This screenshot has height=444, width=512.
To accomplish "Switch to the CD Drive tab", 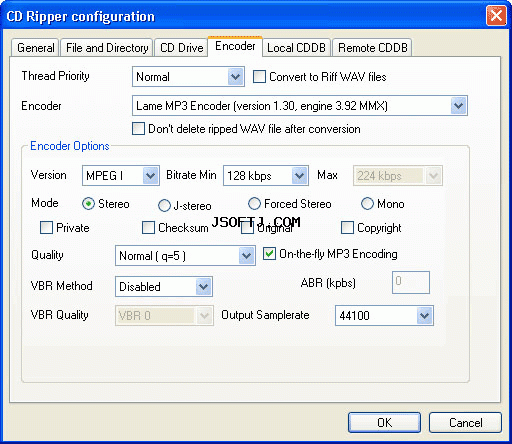I will coord(182,48).
